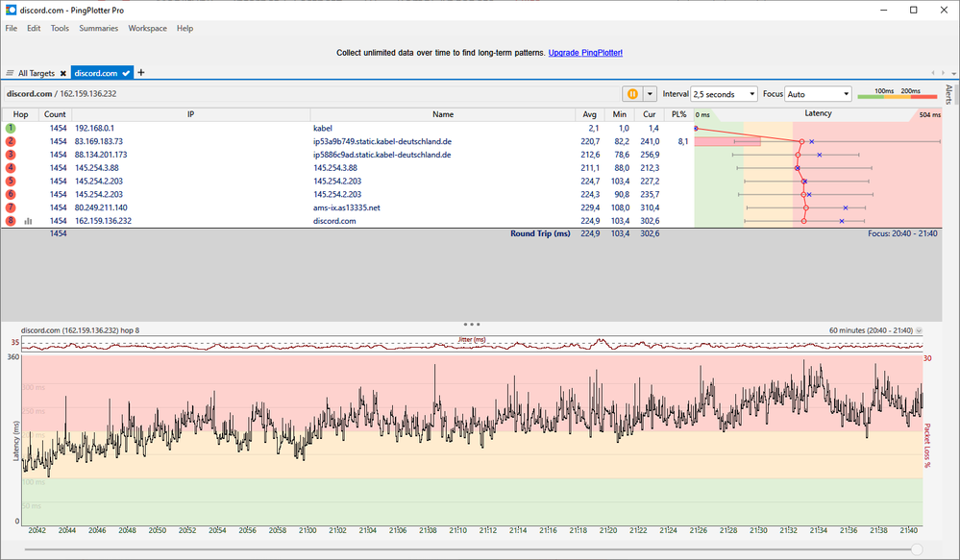
Task: Click discord.com name in hop 8 row
Action: 334,221
